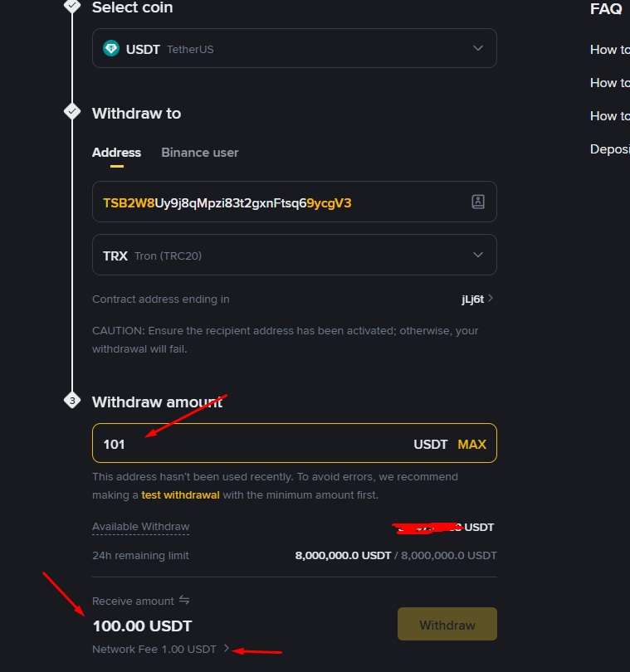Click the withdraw amount field showing 101
Image resolution: width=630 pixels, height=672 pixels.
(208, 444)
